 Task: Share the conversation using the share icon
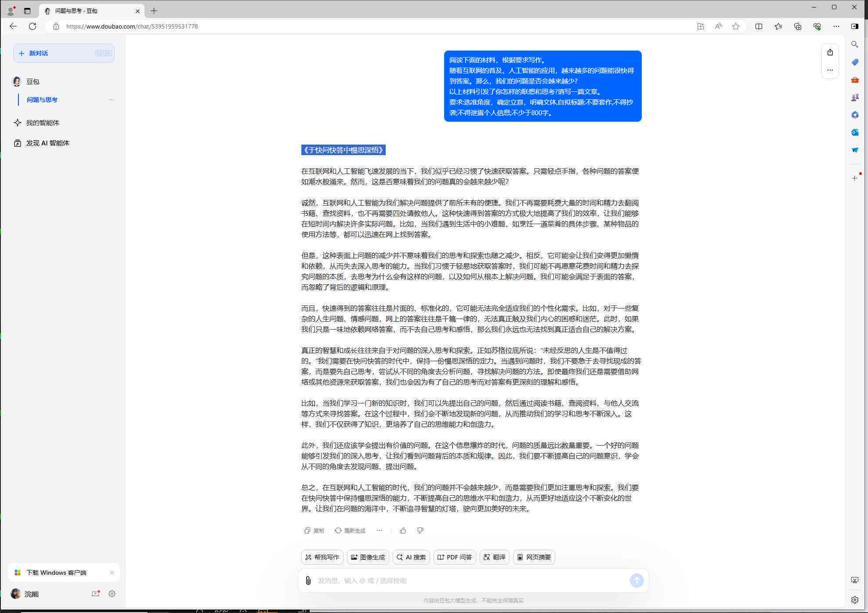point(830,52)
